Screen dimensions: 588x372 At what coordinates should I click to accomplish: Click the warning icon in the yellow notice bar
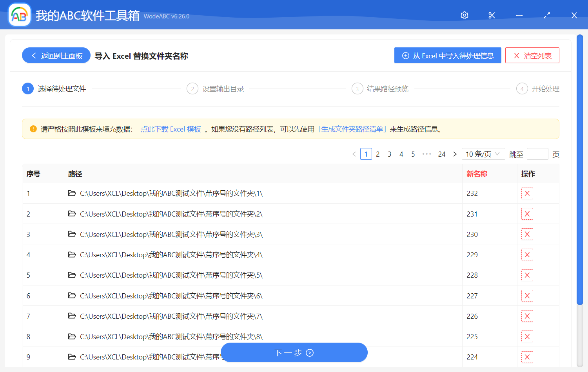(33, 128)
